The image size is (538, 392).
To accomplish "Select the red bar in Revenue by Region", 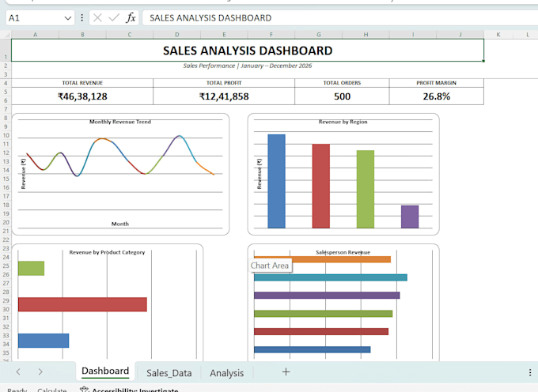I will (x=320, y=186).
